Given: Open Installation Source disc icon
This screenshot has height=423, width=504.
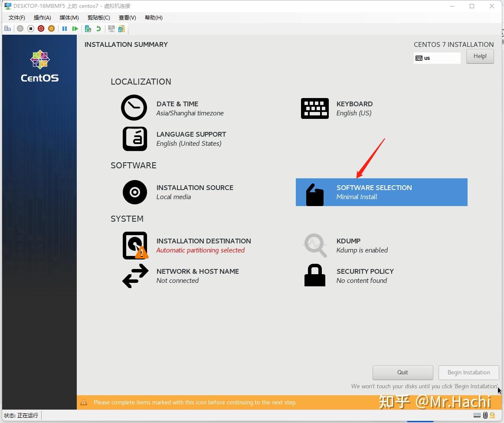Looking at the screenshot, I should (135, 192).
